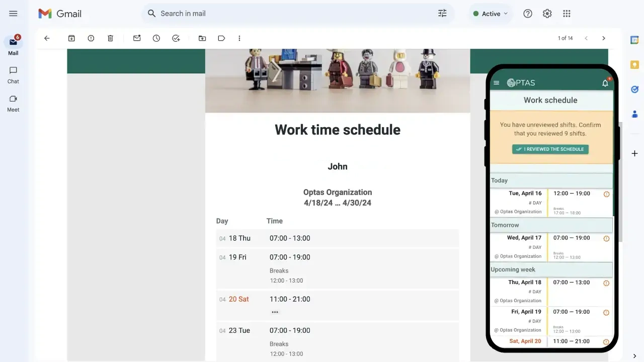Expand the hidden details under 20 Sat
Screen dimensions: 644x362
(275, 312)
